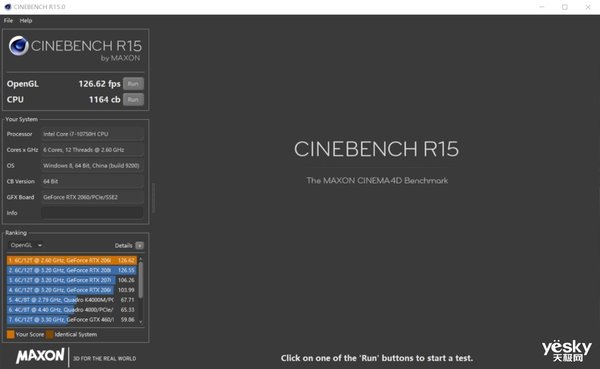Select GeForce GTX 460 ranking entry
The height and width of the screenshot is (369, 600).
[72, 320]
